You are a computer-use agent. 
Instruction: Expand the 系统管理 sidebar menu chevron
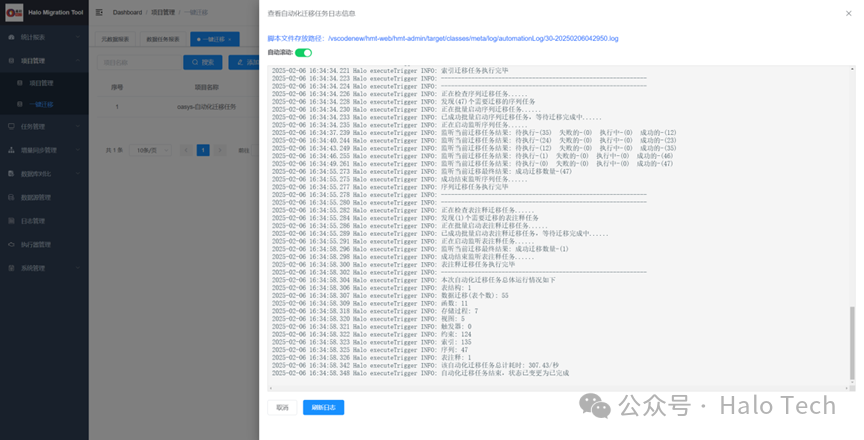(x=78, y=268)
